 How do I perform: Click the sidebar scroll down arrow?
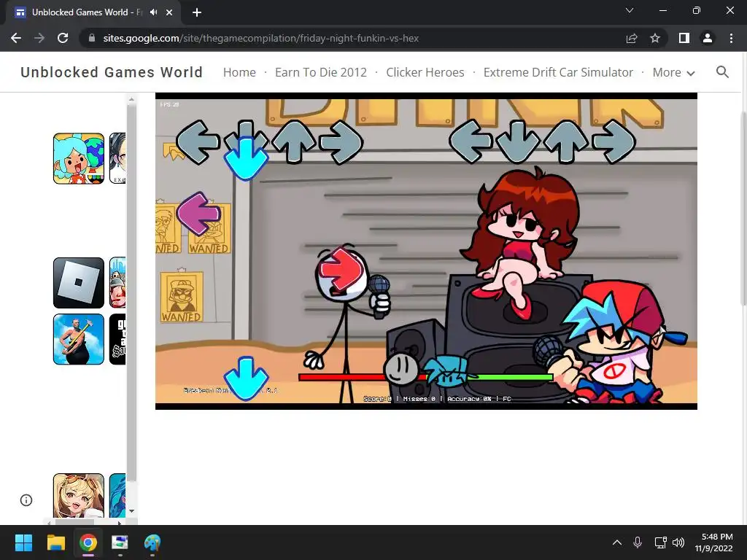tap(131, 511)
